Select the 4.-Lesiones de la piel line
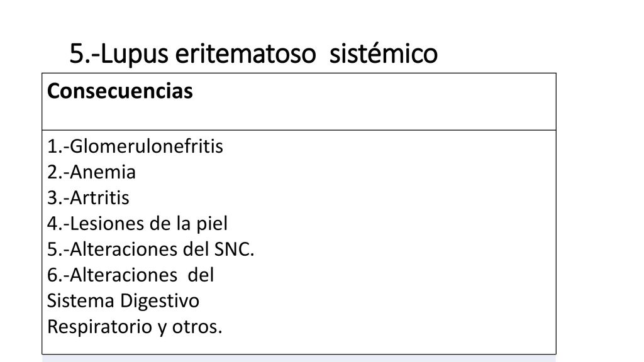 tap(137, 224)
